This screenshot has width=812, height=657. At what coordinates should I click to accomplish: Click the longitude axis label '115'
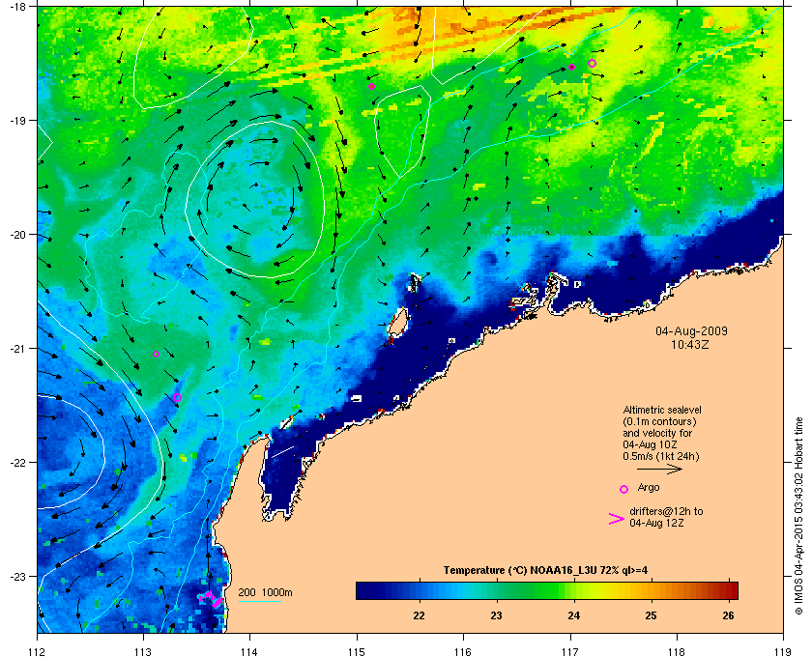(357, 652)
